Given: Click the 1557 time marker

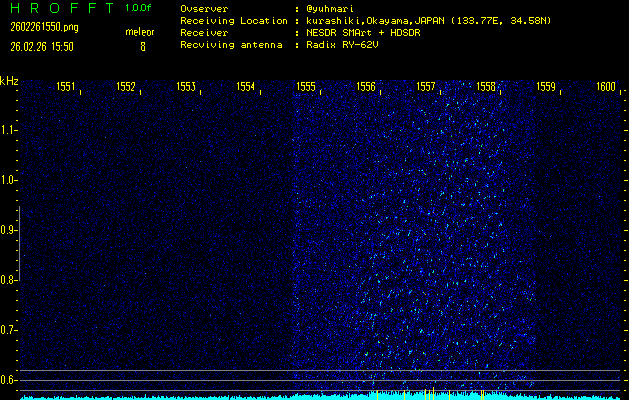Looking at the screenshot, I should click(426, 87).
